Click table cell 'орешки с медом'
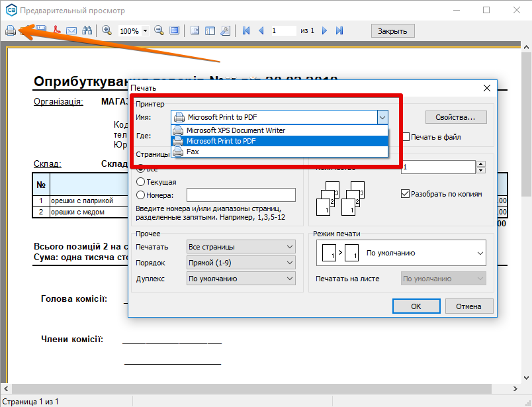The image size is (532, 407). [77, 212]
